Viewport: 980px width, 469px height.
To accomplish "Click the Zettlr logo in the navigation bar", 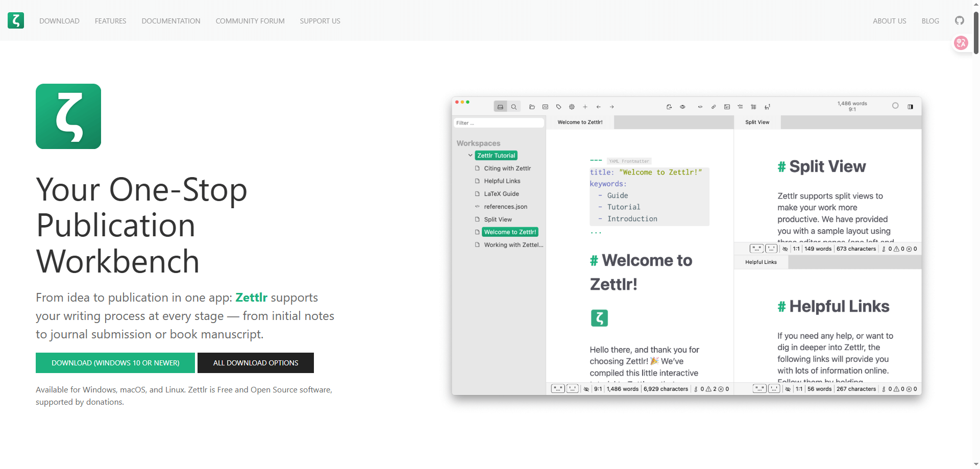I will coord(16,20).
